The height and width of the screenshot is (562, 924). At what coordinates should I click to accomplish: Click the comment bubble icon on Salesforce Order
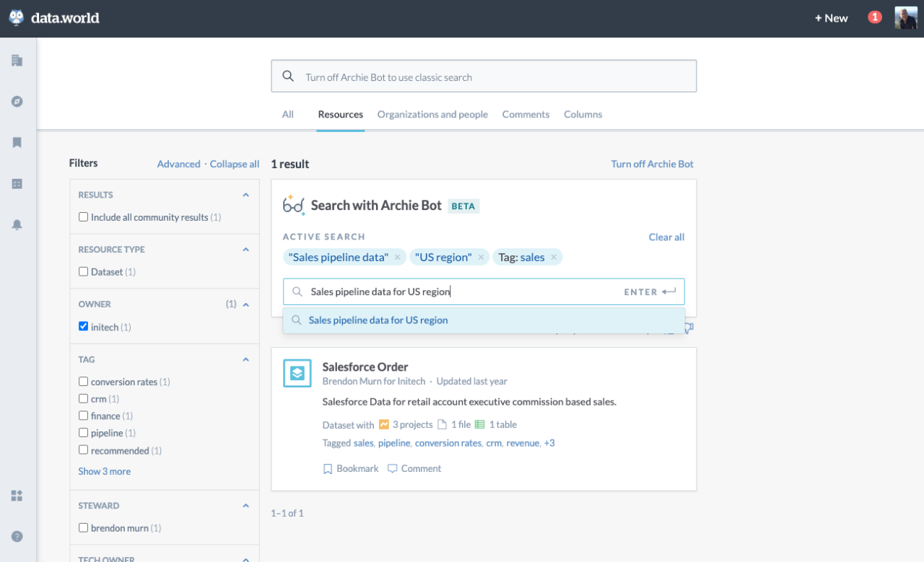pos(393,469)
